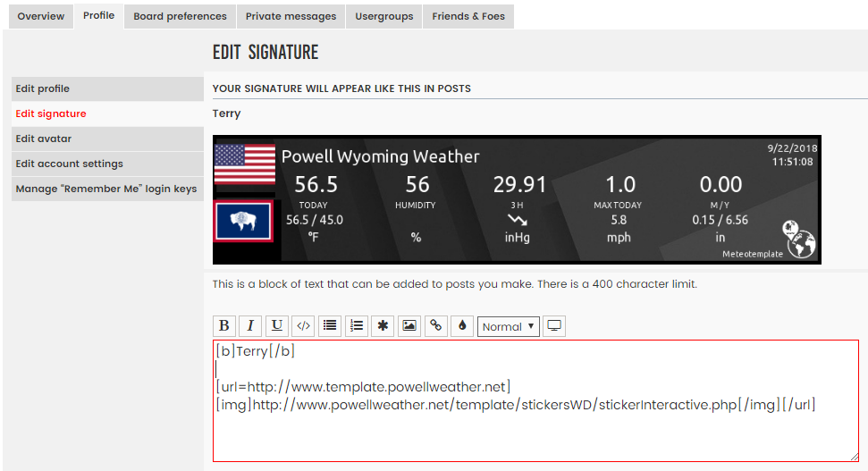Image resolution: width=868 pixels, height=471 pixels.
Task: Insert numbered ordered list
Action: click(x=357, y=326)
